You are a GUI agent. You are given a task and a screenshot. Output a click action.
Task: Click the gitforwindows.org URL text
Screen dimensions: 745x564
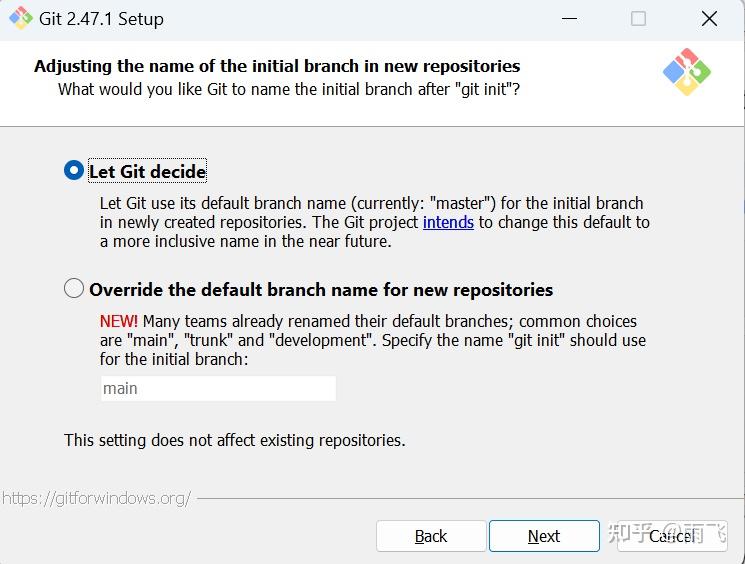click(x=96, y=498)
